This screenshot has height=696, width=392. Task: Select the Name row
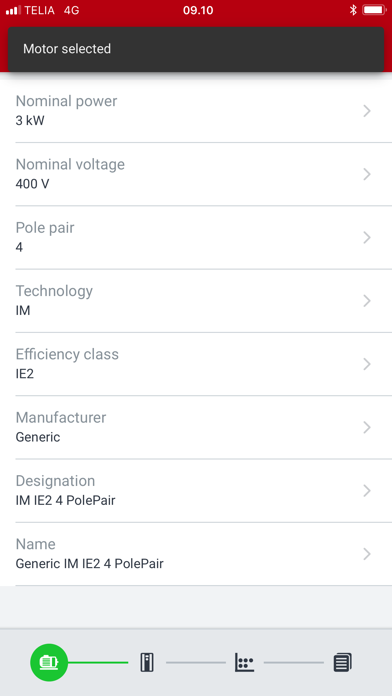click(204, 554)
